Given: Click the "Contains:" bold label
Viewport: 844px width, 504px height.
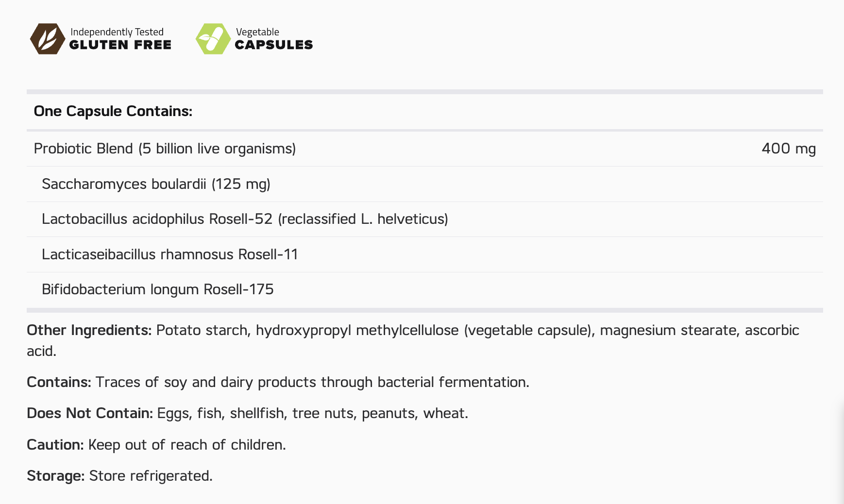Looking at the screenshot, I should pos(59,382).
